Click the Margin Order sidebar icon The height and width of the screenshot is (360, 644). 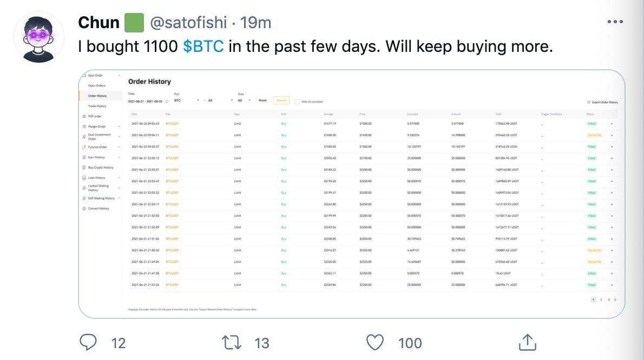click(84, 126)
